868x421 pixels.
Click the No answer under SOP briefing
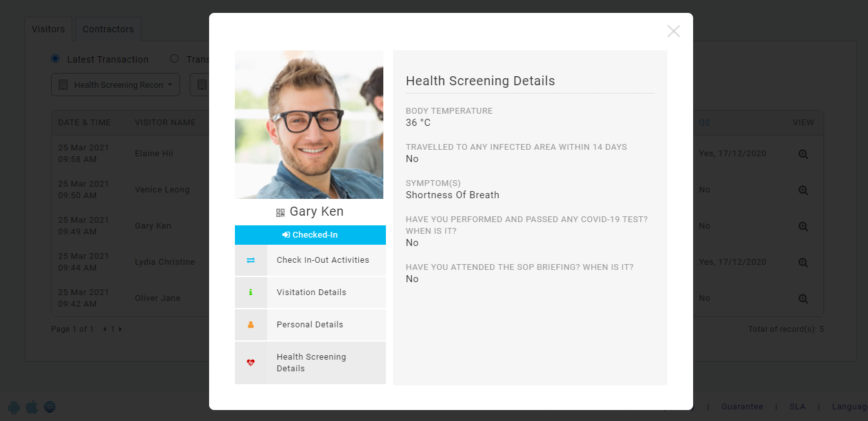(x=412, y=279)
